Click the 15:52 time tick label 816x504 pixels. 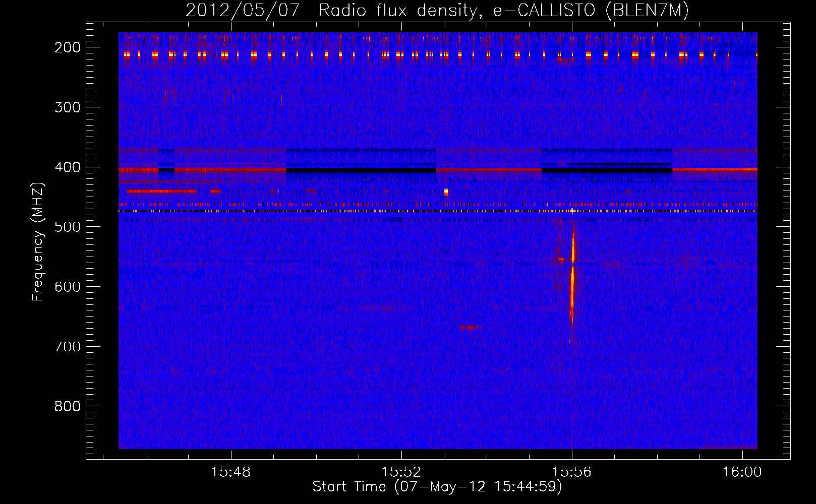[401, 472]
